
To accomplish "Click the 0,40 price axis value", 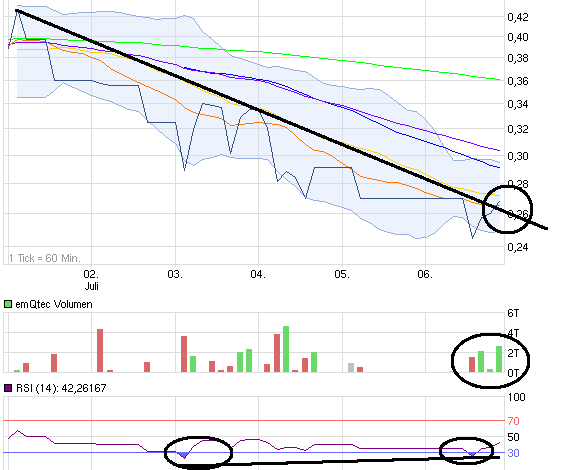I will click(518, 37).
